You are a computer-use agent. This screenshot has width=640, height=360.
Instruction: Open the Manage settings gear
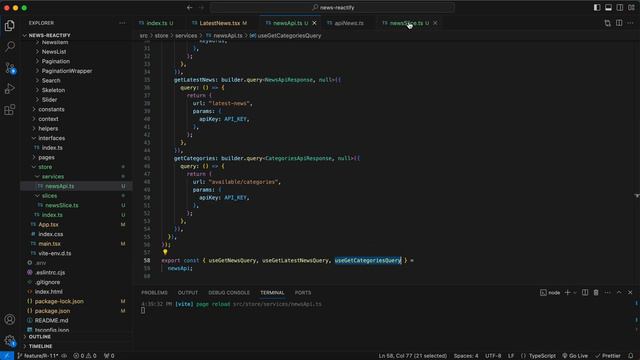[10, 340]
